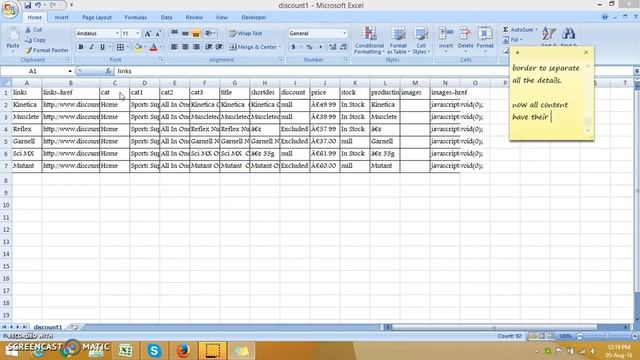Toggle underline formatting
Image resolution: width=640 pixels, height=360 pixels.
[x=102, y=47]
